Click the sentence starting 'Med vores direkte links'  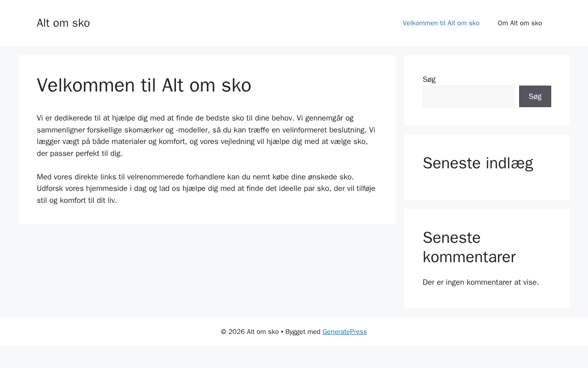coord(195,177)
